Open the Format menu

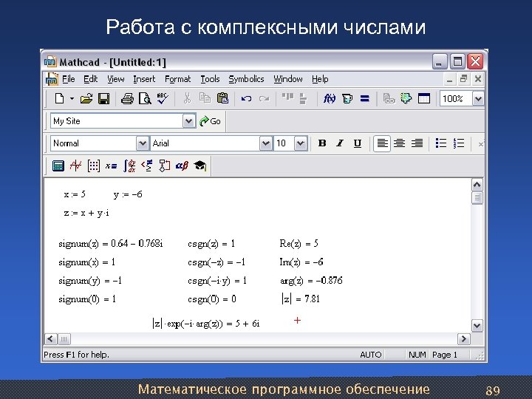tap(177, 79)
